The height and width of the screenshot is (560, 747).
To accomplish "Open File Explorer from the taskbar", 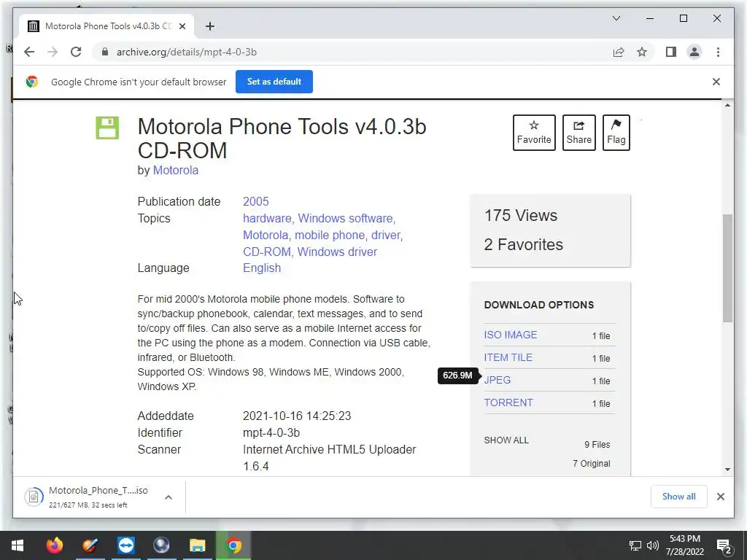I will pos(197,545).
